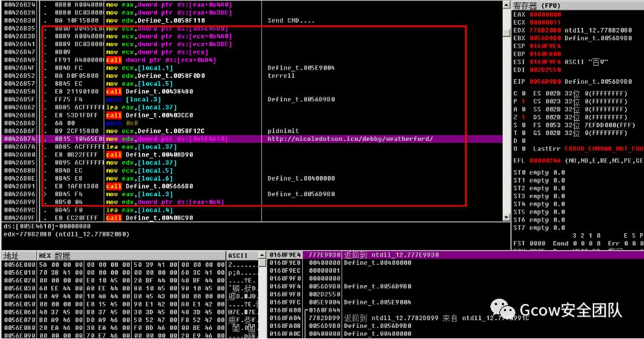The image size is (644, 339).
Task: Select the call dword ptr ds:[ecx+0xA4] instruction
Action: pyautogui.click(x=161, y=60)
